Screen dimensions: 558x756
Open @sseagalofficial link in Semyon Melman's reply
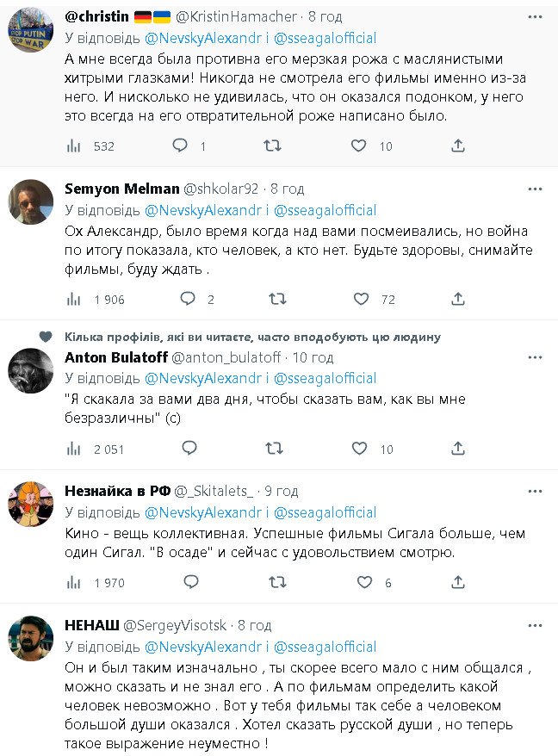[325, 210]
